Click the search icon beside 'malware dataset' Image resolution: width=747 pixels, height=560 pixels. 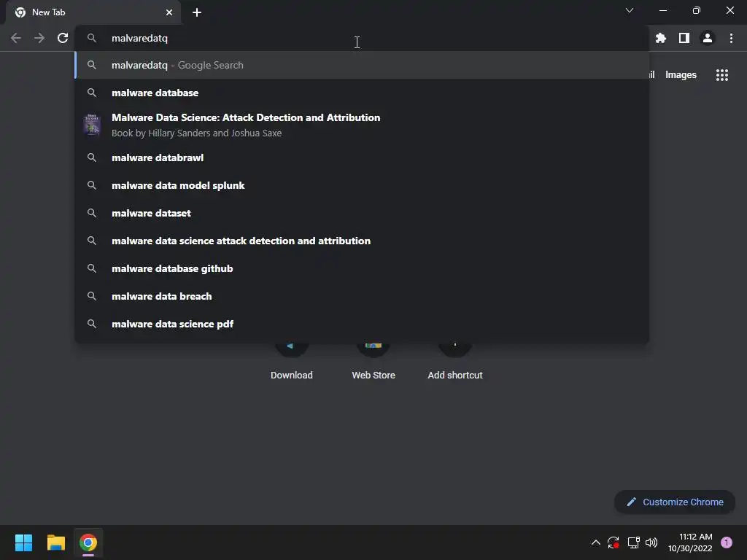click(92, 213)
